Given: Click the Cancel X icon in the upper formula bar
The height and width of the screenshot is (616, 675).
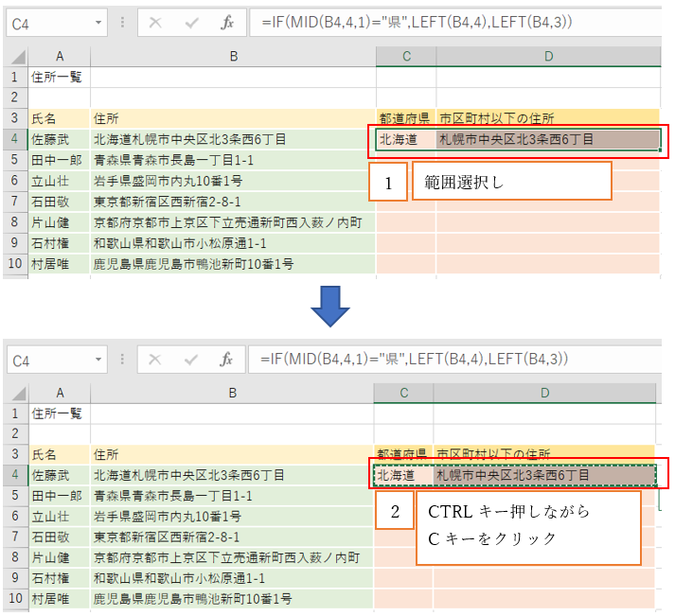Looking at the screenshot, I should [156, 23].
